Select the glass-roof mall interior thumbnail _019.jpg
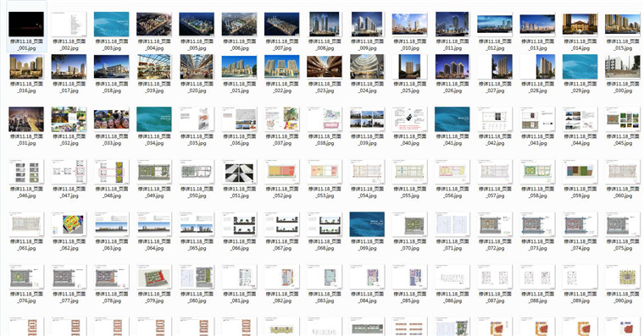644x336 pixels. pyautogui.click(x=154, y=67)
